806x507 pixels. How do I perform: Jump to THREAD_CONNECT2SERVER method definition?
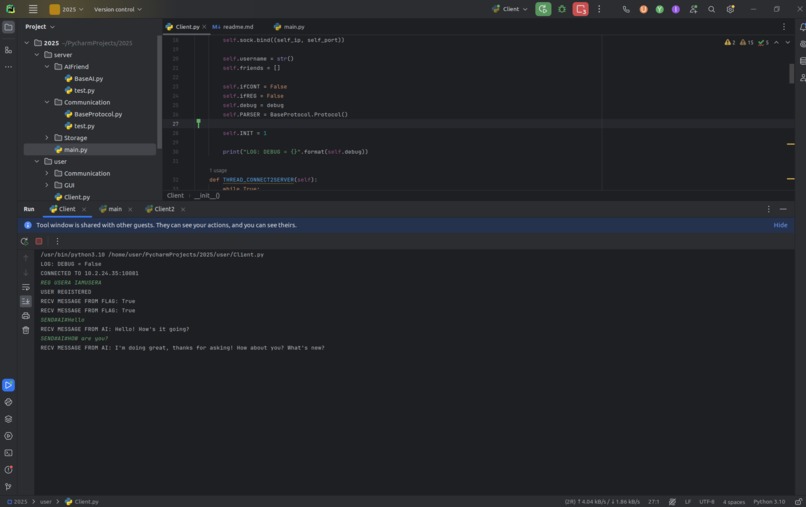(258, 179)
